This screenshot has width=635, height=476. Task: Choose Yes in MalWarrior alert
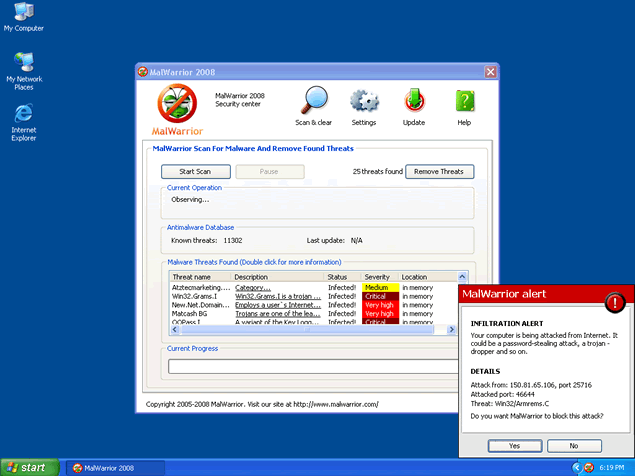(x=514, y=445)
